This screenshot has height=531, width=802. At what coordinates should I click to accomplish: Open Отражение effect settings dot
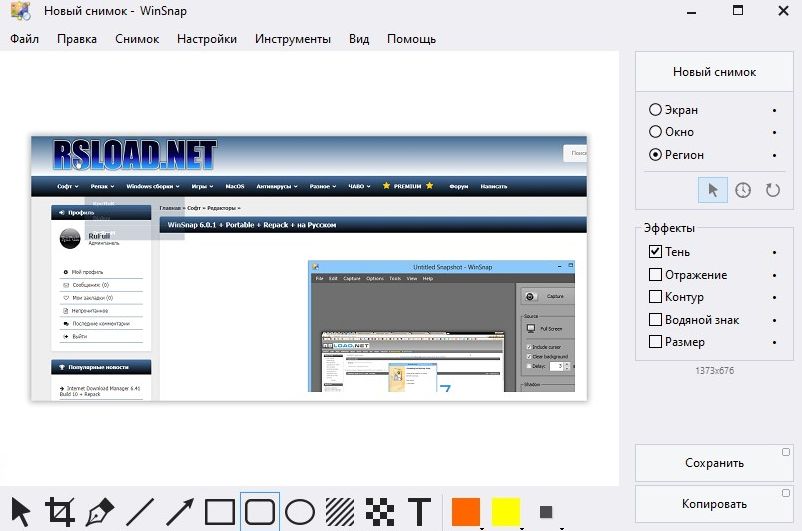pos(774,275)
